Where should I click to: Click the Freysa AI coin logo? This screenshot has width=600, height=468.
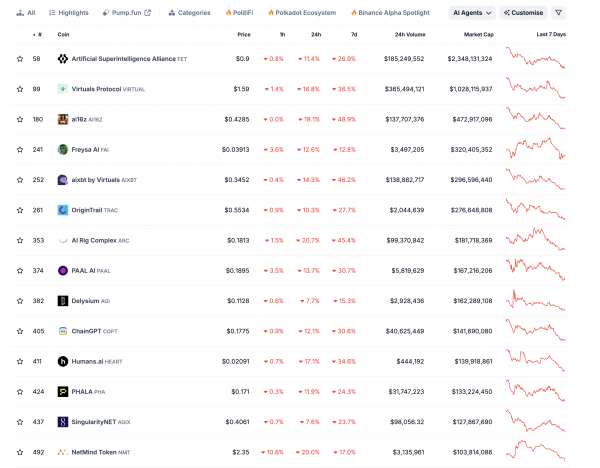point(63,150)
